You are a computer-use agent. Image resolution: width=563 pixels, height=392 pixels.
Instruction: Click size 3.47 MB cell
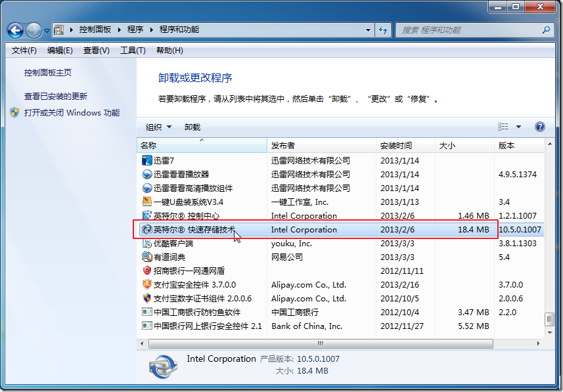click(473, 313)
